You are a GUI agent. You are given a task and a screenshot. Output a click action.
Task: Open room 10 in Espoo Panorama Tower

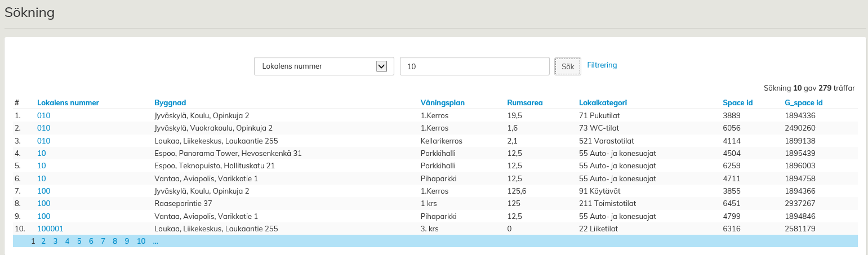point(42,153)
